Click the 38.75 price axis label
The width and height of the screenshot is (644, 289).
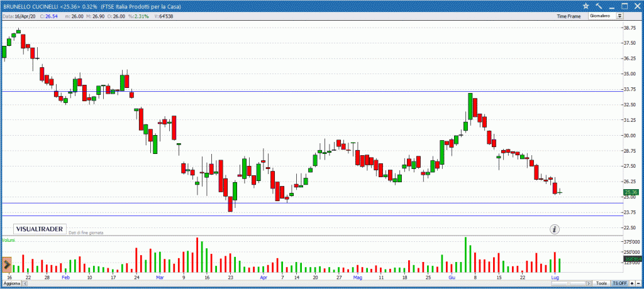point(631,28)
